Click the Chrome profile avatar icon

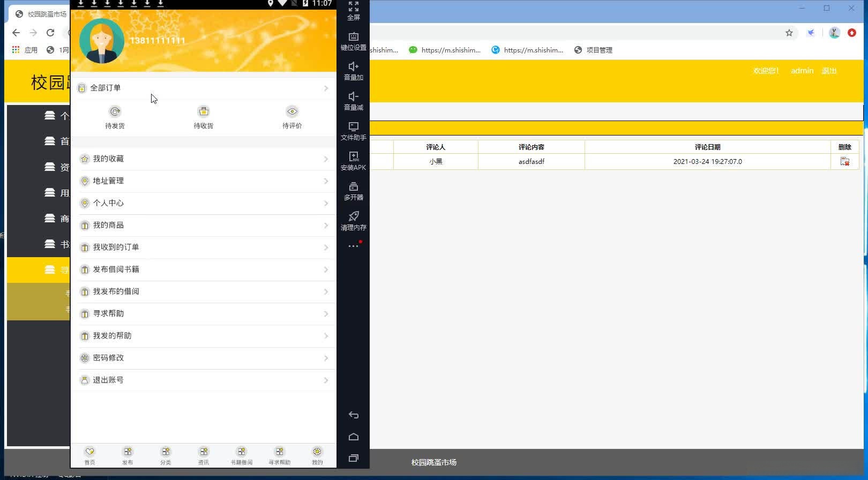coord(834,33)
